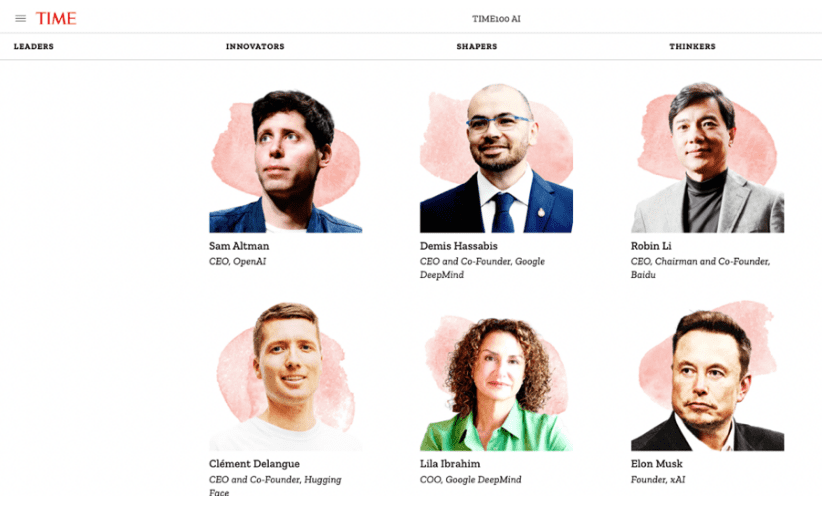This screenshot has height=509, width=822.
Task: Follow the Elon Musk name link
Action: tap(656, 464)
